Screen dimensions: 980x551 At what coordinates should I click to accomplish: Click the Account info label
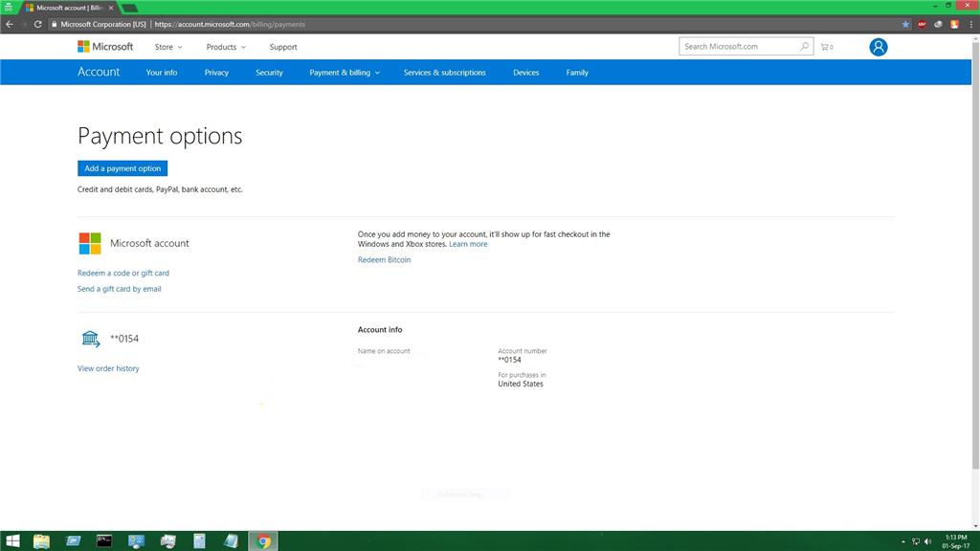click(380, 329)
